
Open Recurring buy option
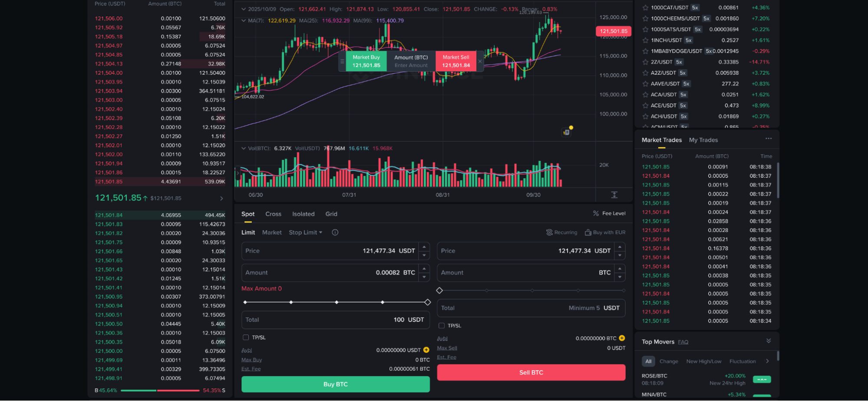pyautogui.click(x=561, y=232)
